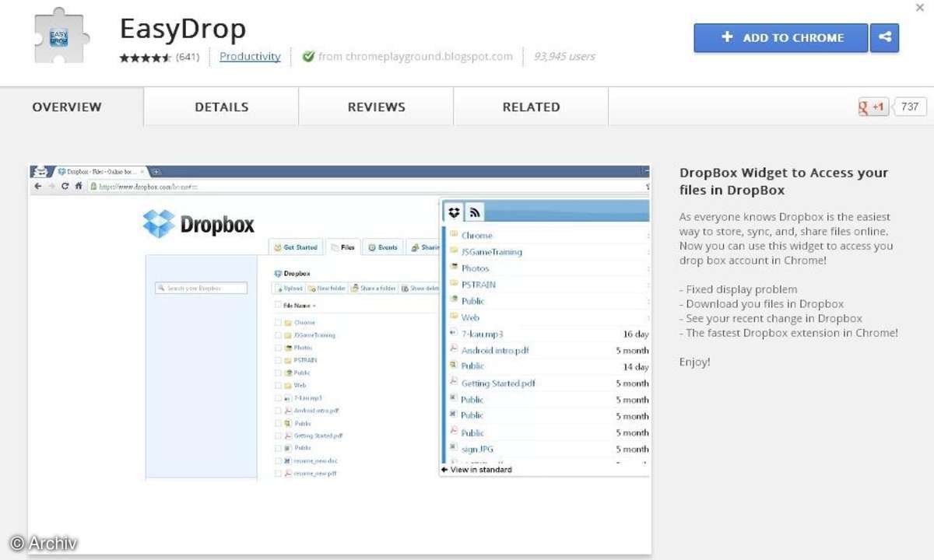The height and width of the screenshot is (560, 934).
Task: Click the View in standard link
Action: point(477,470)
